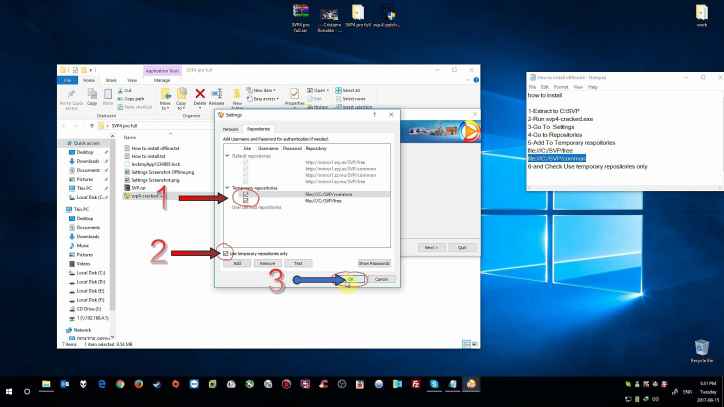Click the Add button for repositories
The width and height of the screenshot is (724, 407).
235,263
